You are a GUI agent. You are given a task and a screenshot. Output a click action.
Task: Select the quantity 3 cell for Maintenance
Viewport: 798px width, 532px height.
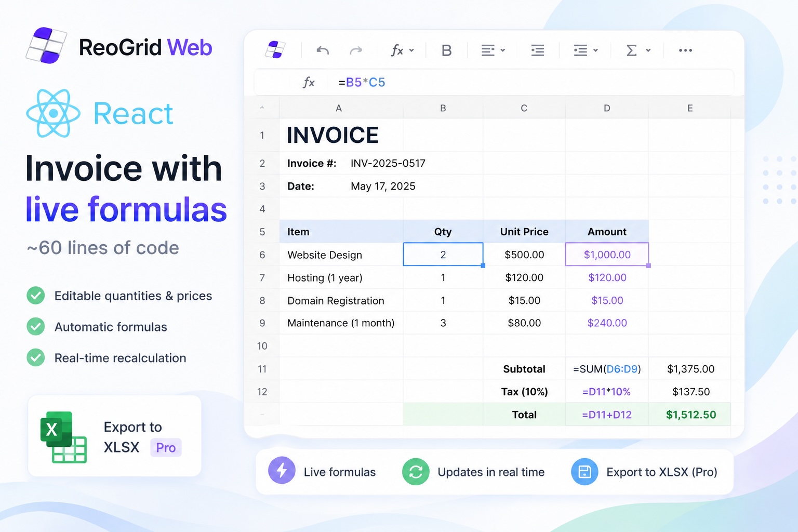click(x=443, y=323)
